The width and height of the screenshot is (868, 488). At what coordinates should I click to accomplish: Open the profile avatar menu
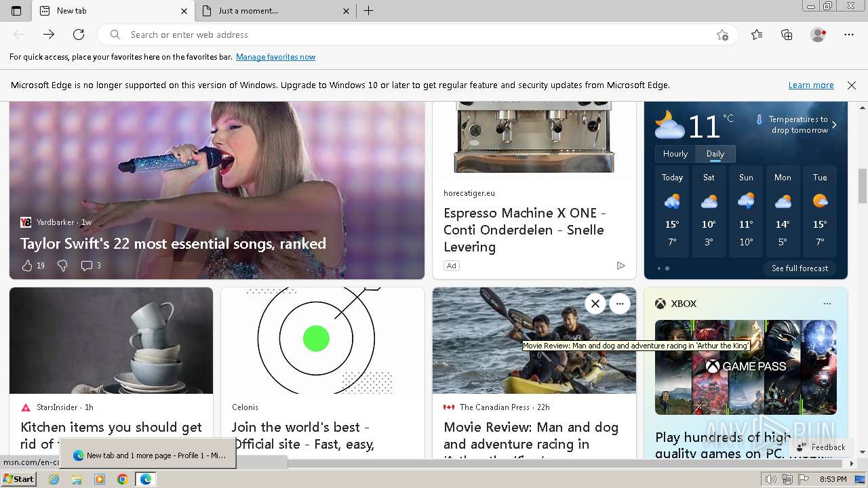(818, 35)
